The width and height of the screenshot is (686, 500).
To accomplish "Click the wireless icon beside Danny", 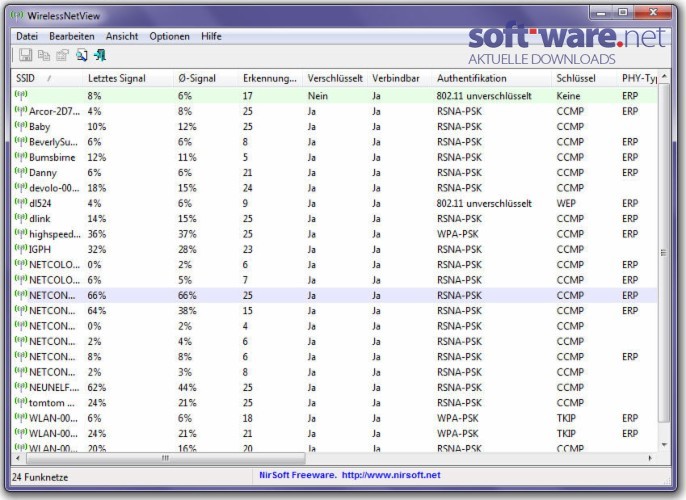I will (21, 171).
